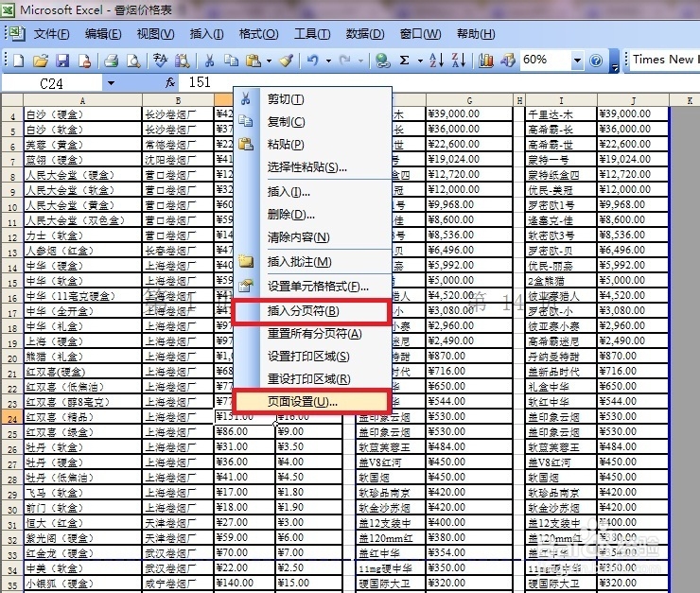The image size is (700, 593).
Task: Open the 插入(I) menu
Action: click(206, 34)
